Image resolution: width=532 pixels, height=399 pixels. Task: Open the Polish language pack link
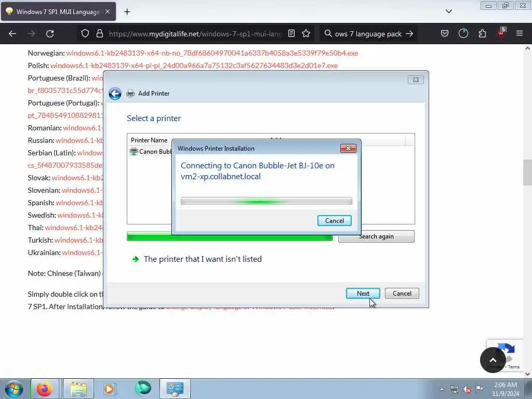click(x=194, y=65)
